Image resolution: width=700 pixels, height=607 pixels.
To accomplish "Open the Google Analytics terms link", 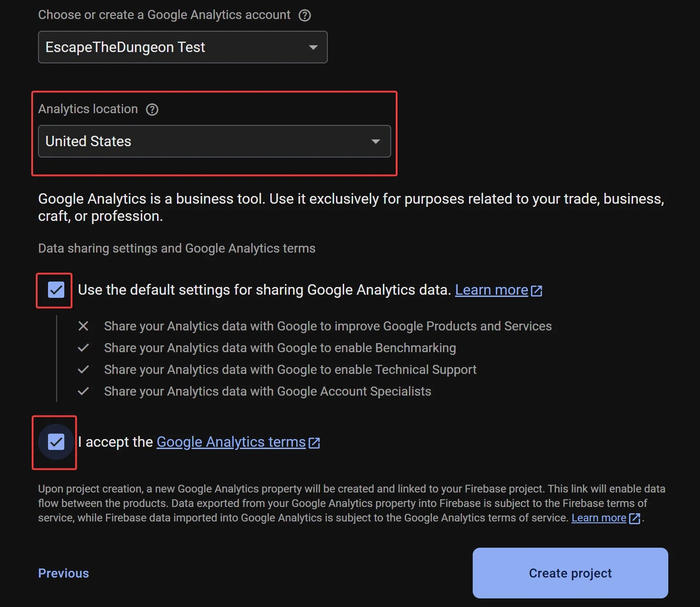I will 231,442.
